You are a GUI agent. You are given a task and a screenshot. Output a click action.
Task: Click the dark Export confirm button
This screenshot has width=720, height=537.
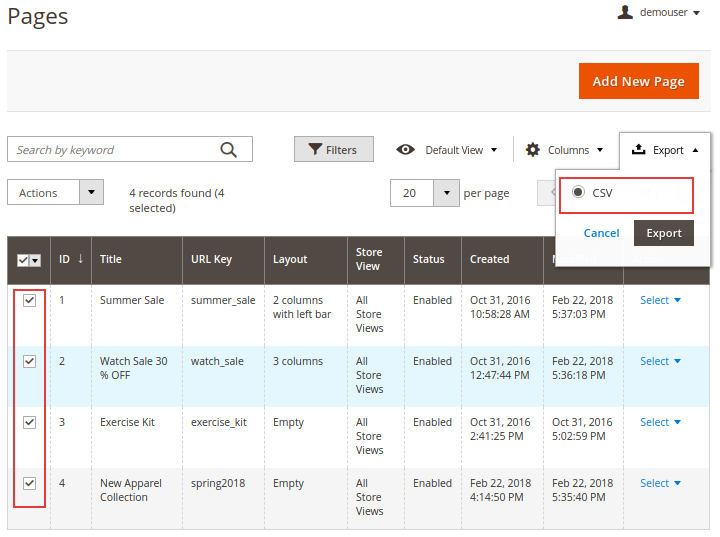pos(663,233)
